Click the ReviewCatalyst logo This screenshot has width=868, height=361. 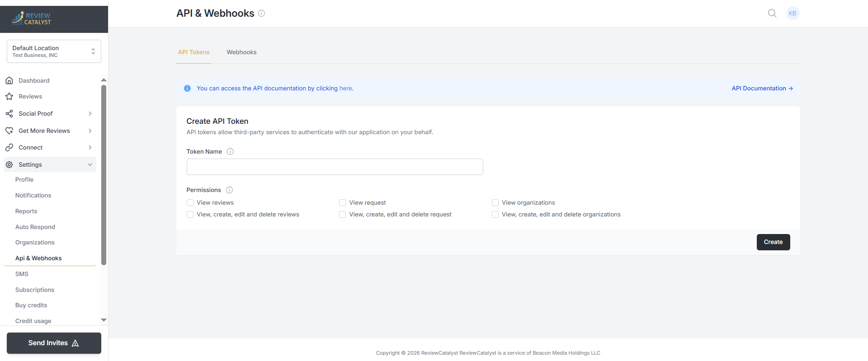32,18
